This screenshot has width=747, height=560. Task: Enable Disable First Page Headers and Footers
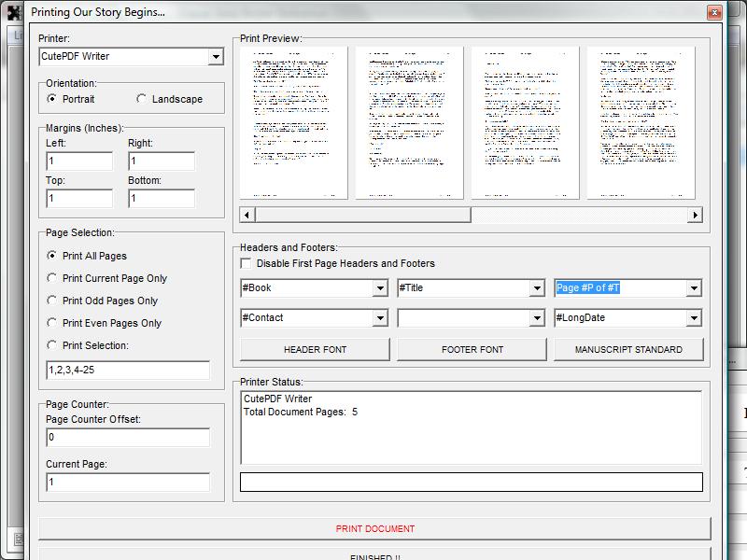pyautogui.click(x=246, y=264)
